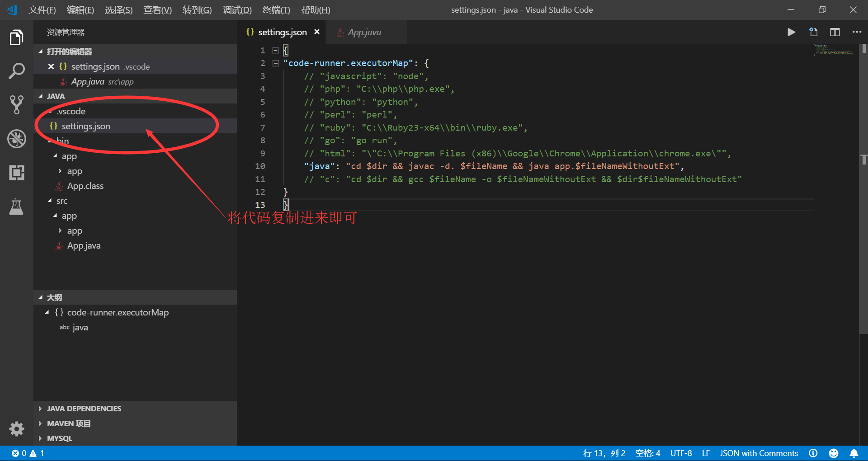Open the Testing view flask icon

click(x=17, y=207)
